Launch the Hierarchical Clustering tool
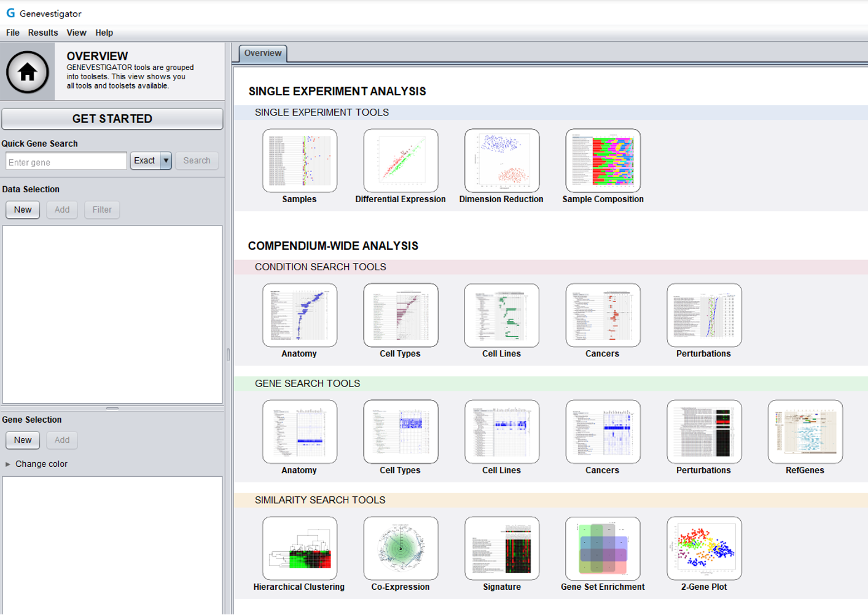Image resolution: width=868 pixels, height=615 pixels. point(300,548)
